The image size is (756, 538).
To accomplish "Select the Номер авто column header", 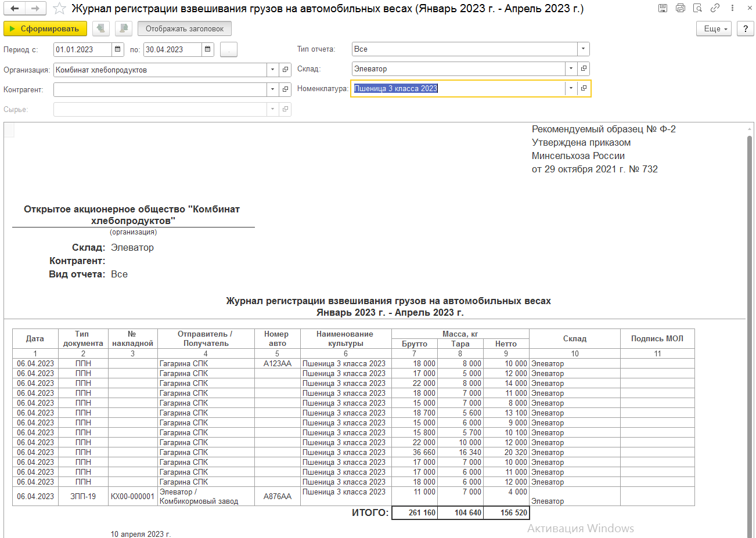I will click(278, 338).
